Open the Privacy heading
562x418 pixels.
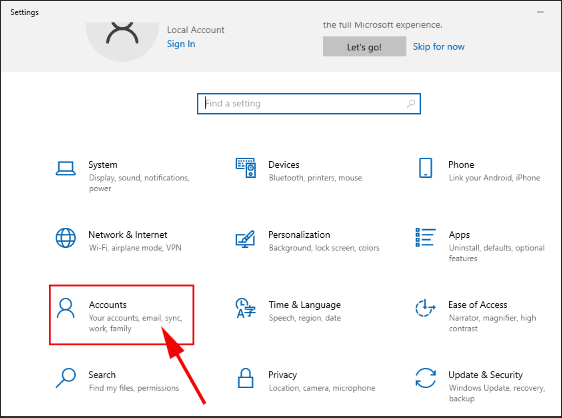283,375
